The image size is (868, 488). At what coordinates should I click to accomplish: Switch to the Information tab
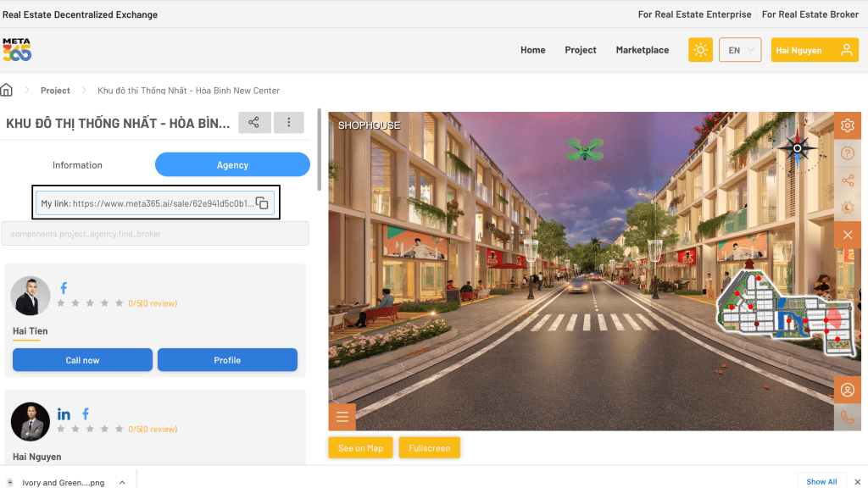click(x=77, y=165)
